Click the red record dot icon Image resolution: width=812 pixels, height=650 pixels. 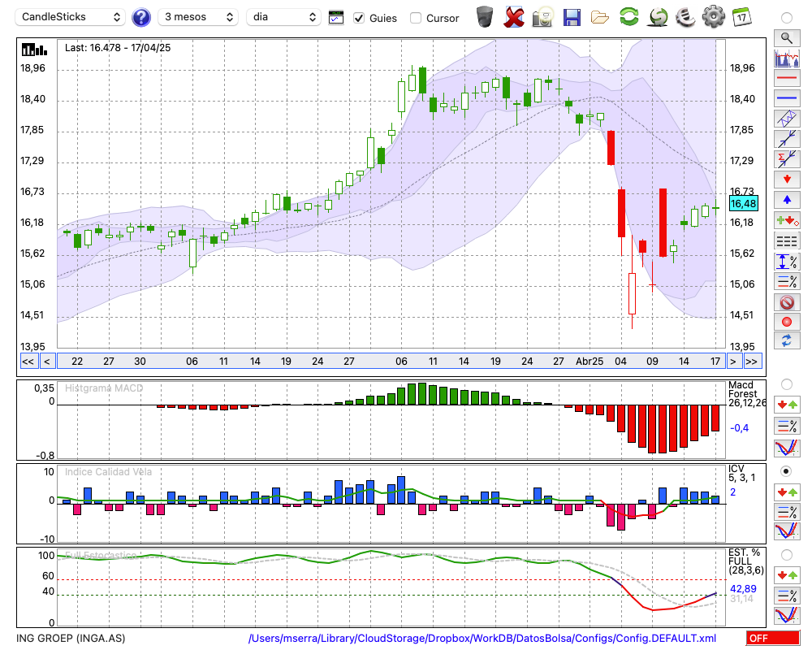[787, 322]
